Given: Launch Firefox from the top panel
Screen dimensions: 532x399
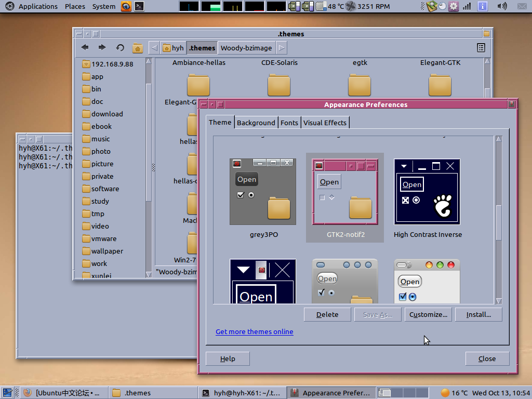Looking at the screenshot, I should (x=126, y=6).
